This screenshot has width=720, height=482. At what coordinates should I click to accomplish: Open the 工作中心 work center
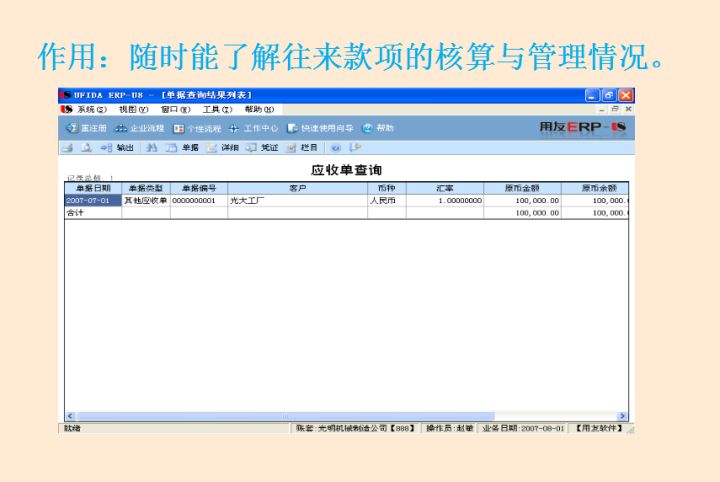click(253, 129)
